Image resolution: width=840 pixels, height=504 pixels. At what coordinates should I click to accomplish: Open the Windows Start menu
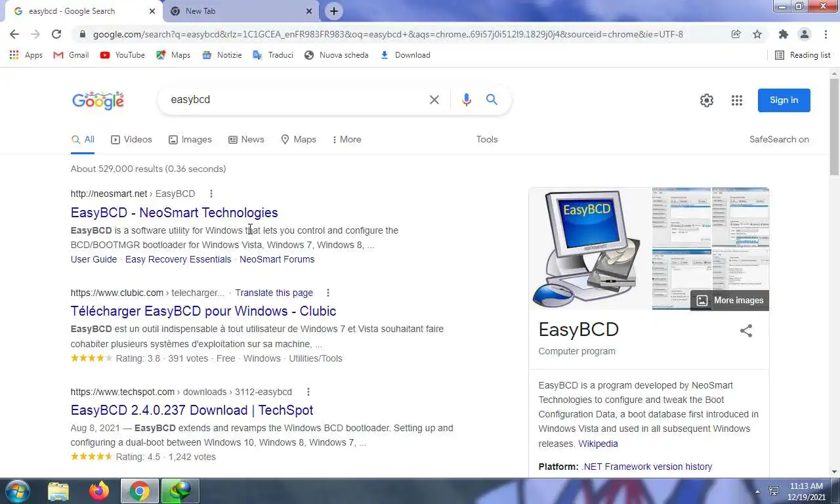pos(17,491)
